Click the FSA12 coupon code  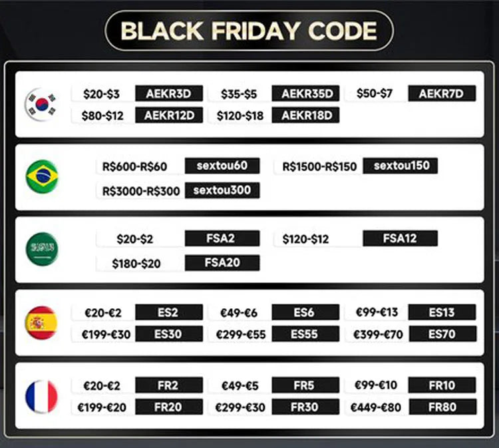pos(400,238)
